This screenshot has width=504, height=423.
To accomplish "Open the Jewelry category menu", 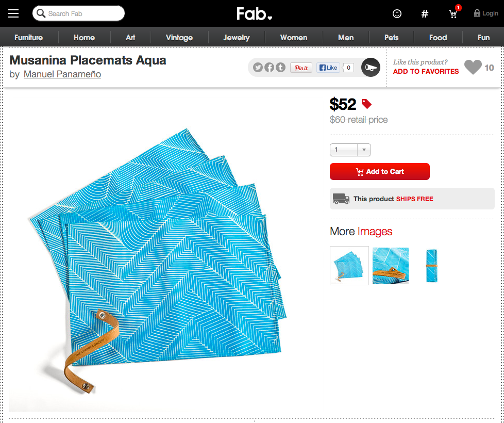I will (236, 38).
